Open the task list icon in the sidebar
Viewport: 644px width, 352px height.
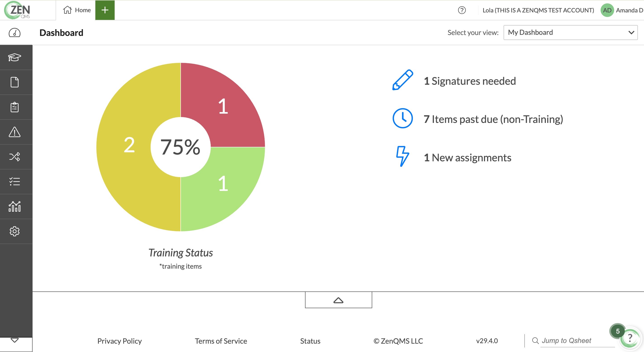(x=15, y=182)
